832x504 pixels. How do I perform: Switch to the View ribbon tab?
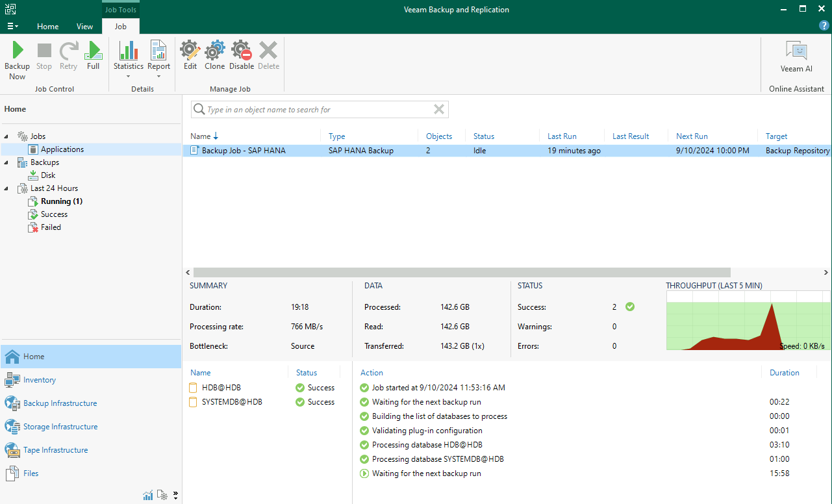(85, 27)
